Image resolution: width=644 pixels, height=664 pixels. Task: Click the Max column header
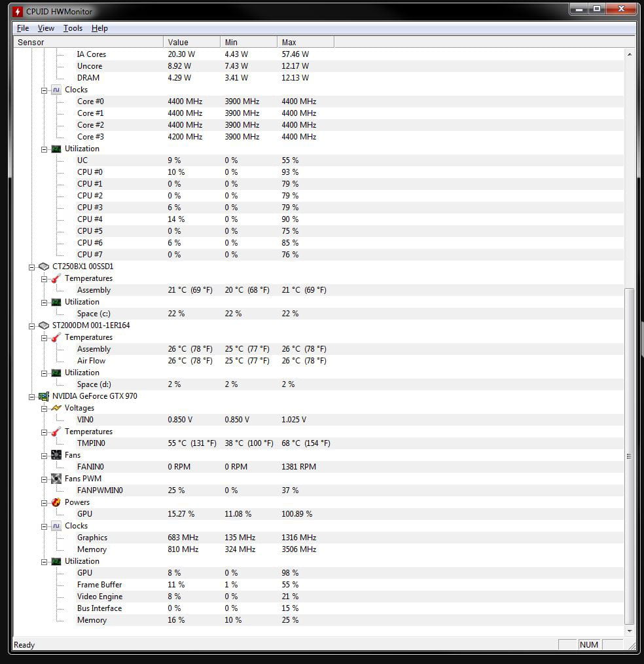pyautogui.click(x=306, y=42)
